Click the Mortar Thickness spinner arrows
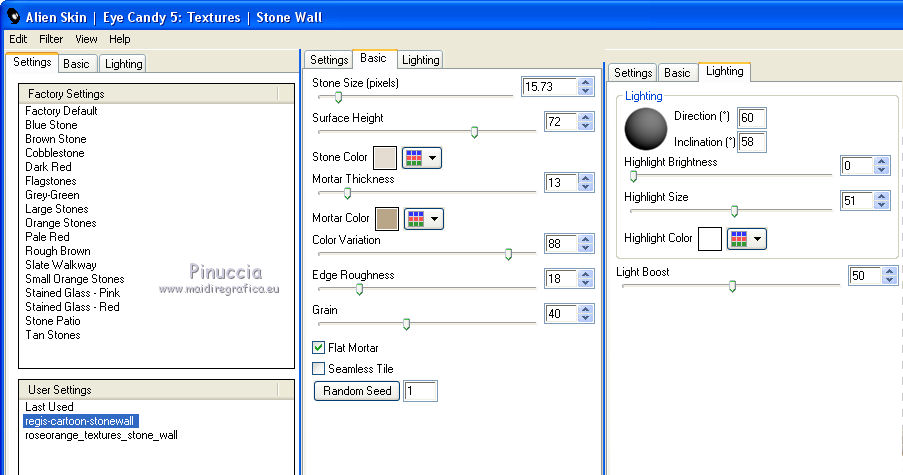The width and height of the screenshot is (903, 475). pos(586,183)
